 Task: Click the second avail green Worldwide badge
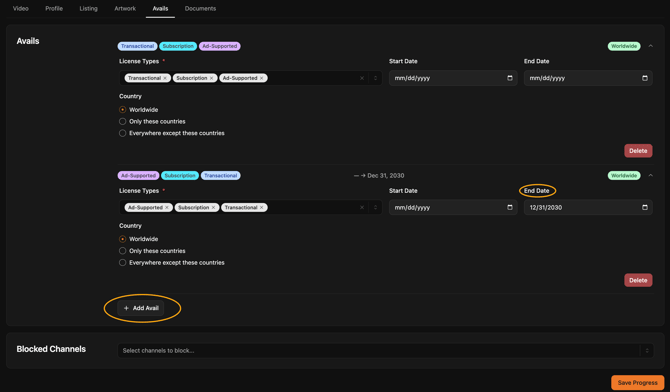(x=624, y=176)
